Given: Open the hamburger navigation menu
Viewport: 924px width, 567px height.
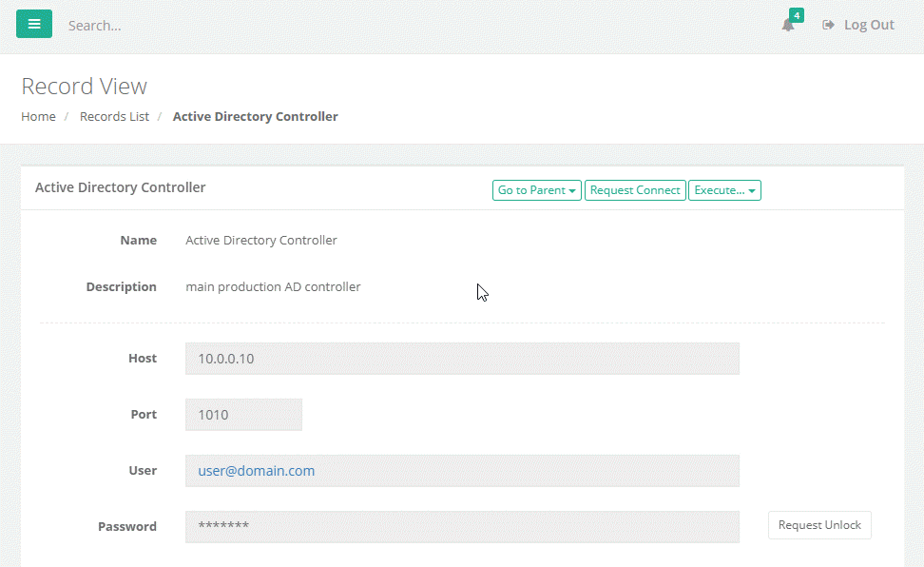Looking at the screenshot, I should (x=34, y=24).
